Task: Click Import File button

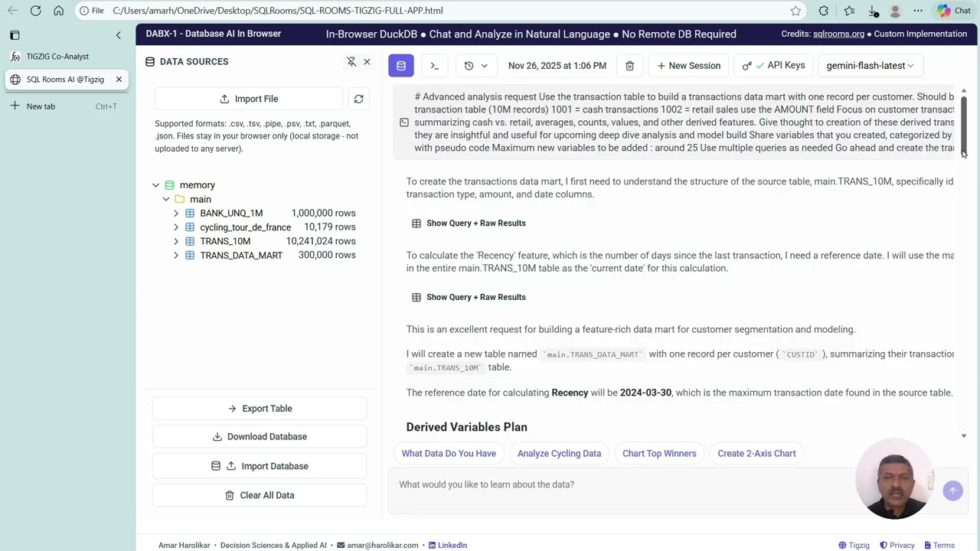Action: [249, 99]
